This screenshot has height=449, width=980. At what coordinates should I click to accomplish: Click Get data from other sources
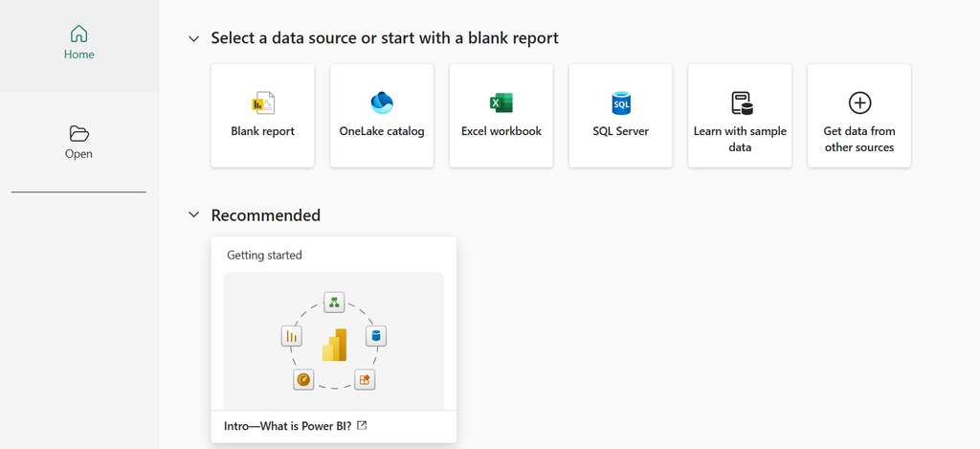[x=859, y=116]
